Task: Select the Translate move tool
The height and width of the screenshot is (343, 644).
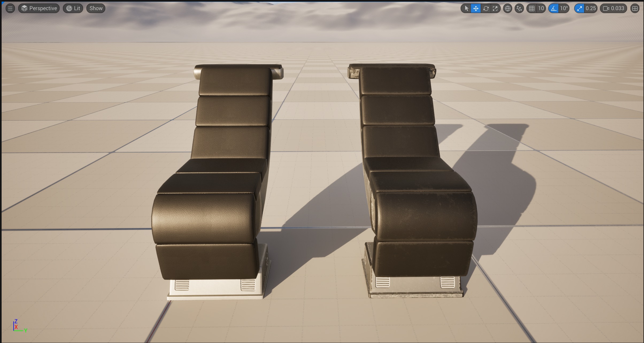Action: click(476, 8)
